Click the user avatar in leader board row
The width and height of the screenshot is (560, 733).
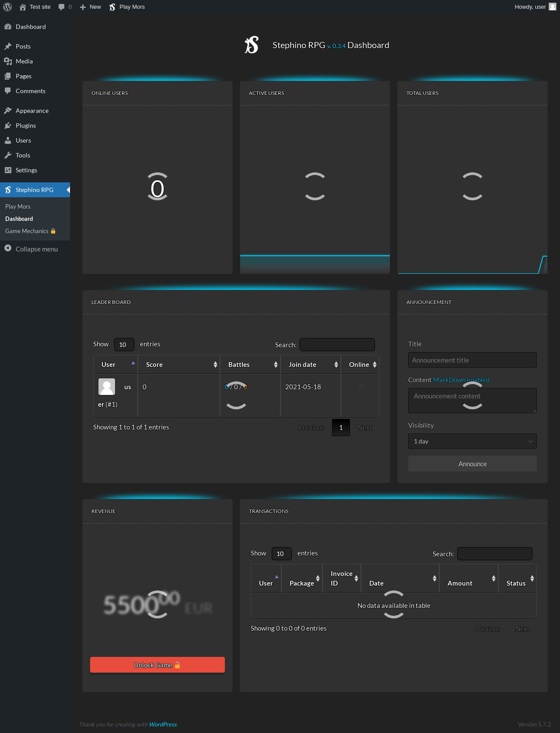[107, 387]
